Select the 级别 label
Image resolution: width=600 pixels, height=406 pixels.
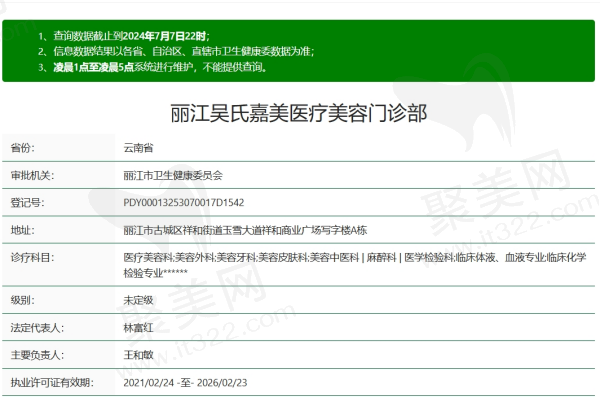click(23, 300)
